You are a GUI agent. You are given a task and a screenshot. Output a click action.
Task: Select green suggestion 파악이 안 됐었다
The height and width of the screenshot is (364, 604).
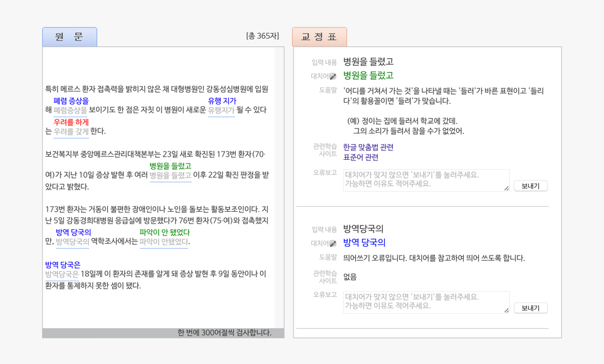tap(165, 232)
